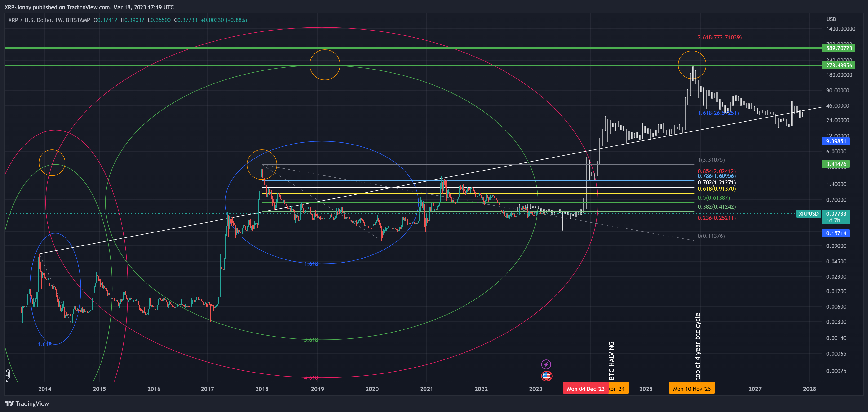Image resolution: width=868 pixels, height=412 pixels.
Task: Click the 2021 label on time axis
Action: pos(427,389)
